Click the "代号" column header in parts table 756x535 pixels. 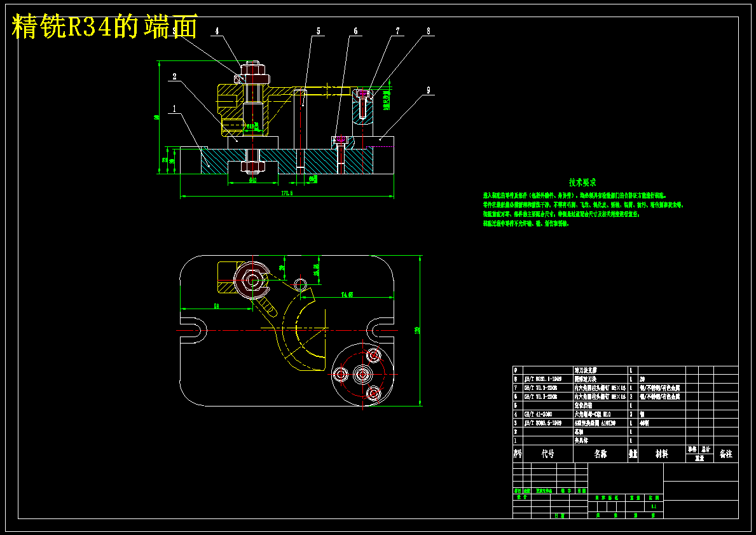[548, 454]
